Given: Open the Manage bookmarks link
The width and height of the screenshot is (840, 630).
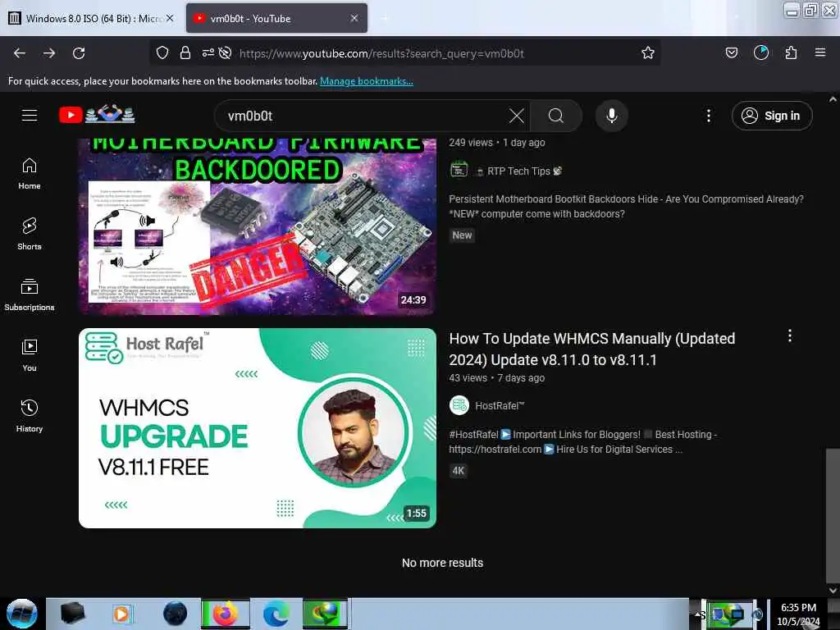Looking at the screenshot, I should point(367,81).
